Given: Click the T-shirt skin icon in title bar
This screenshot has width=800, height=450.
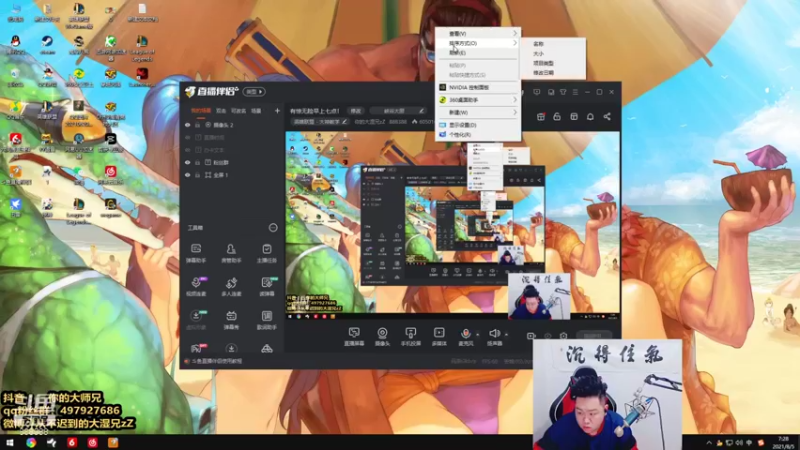Looking at the screenshot, I should [563, 92].
